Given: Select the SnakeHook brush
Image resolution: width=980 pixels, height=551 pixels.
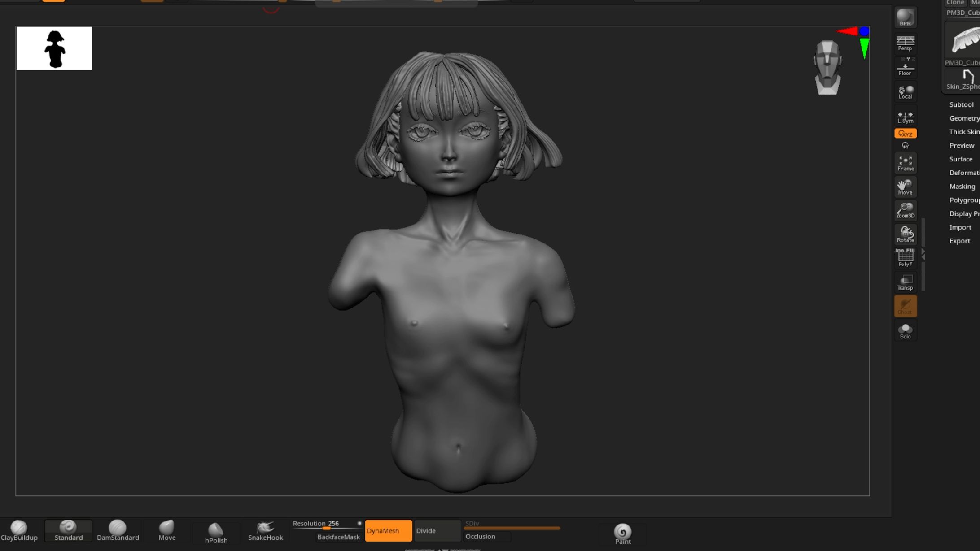Looking at the screenshot, I should (x=265, y=530).
